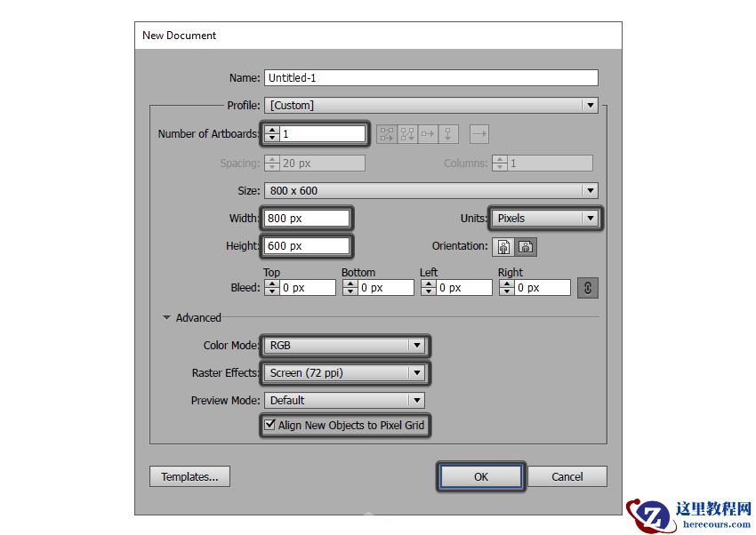
Task: Open the Templates... button
Action: tap(189, 476)
